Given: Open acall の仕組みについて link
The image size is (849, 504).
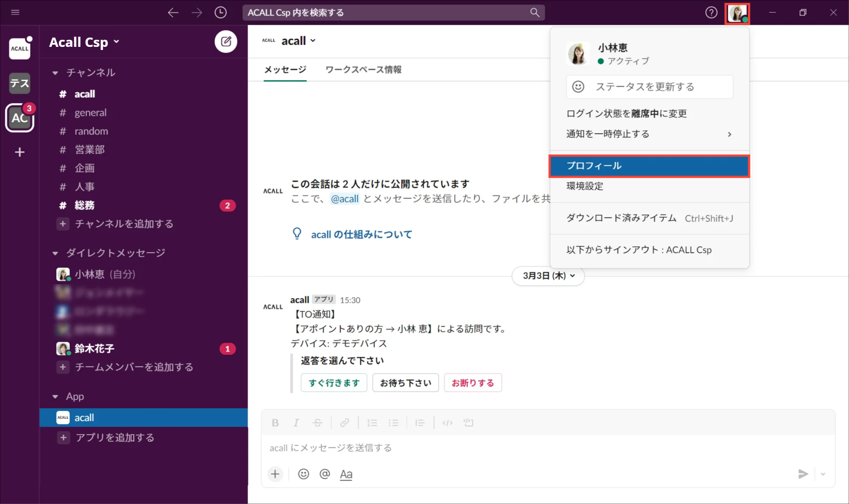Looking at the screenshot, I should [x=361, y=234].
